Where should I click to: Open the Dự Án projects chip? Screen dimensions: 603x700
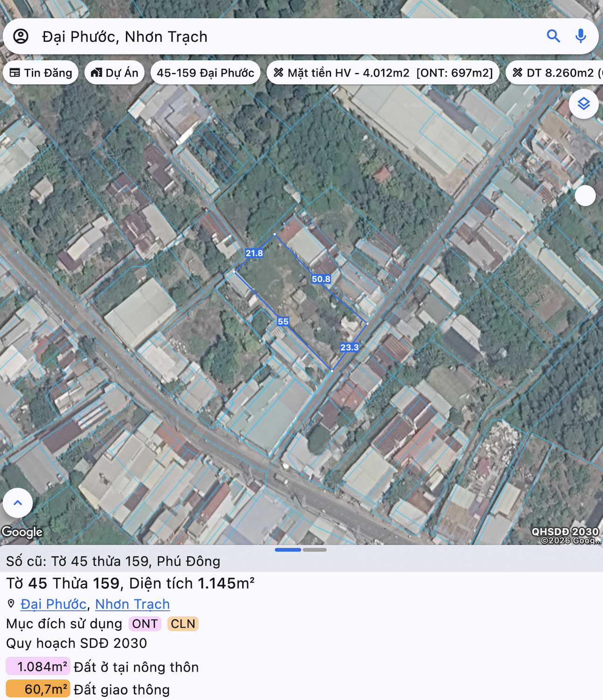[115, 73]
